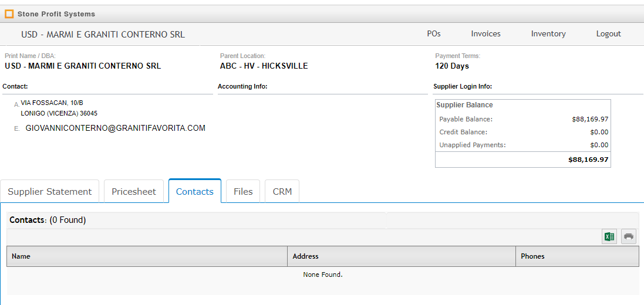Log out of the supplier portal
Image resolution: width=644 pixels, height=305 pixels.
point(609,34)
